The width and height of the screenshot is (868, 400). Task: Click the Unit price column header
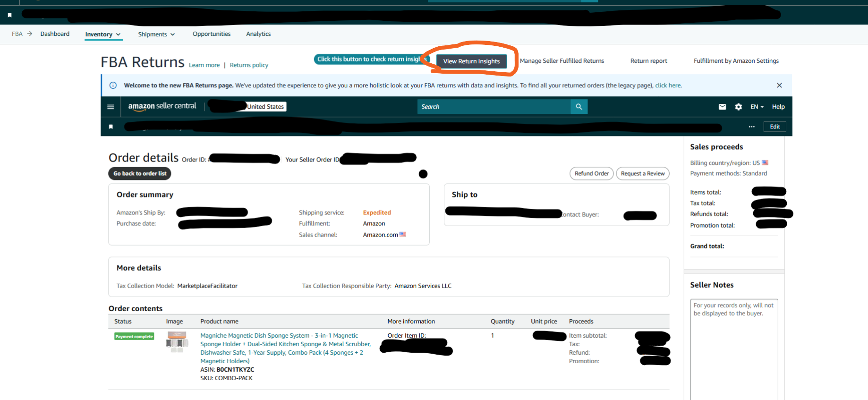[x=544, y=321]
